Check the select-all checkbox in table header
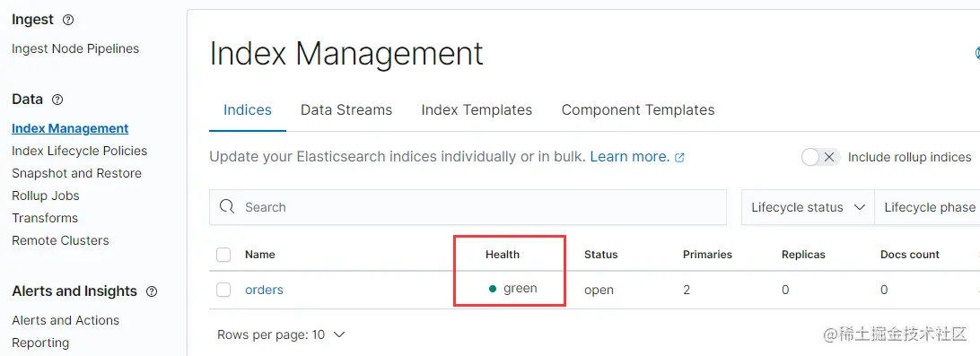This screenshot has height=356, width=980. click(223, 255)
